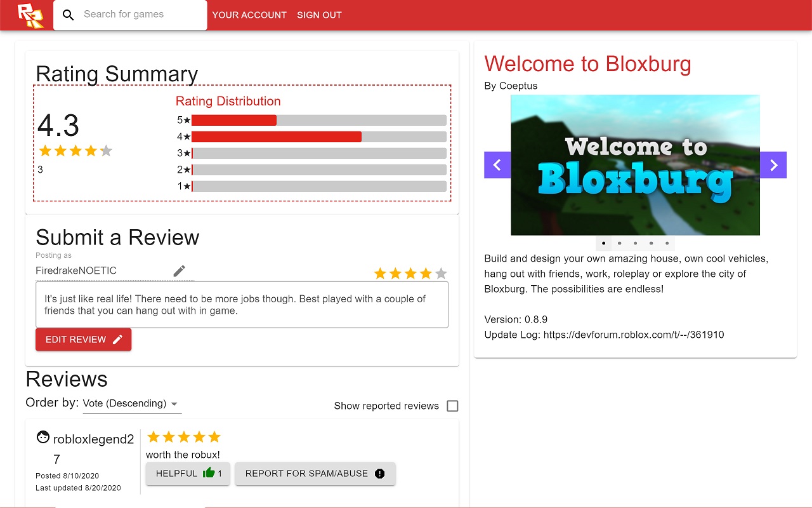Viewport: 812px width, 508px height.
Task: Click 'Version: 0.8.9' text
Action: click(x=516, y=319)
